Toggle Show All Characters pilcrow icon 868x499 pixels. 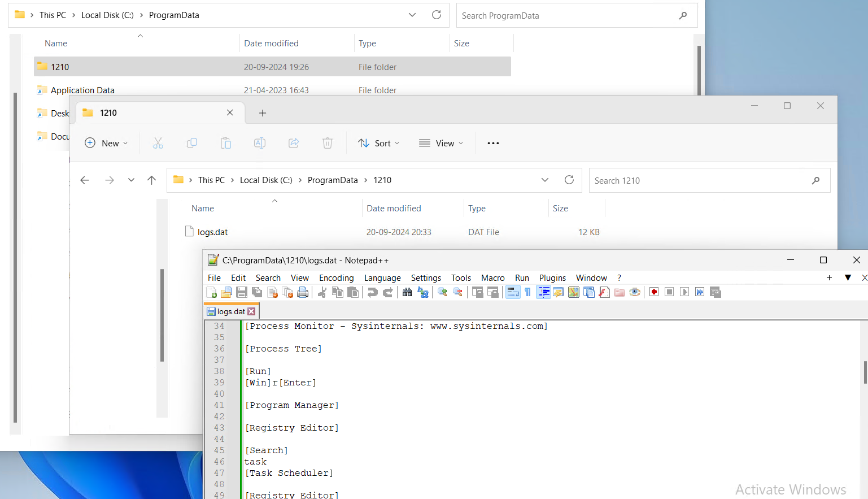click(x=527, y=292)
